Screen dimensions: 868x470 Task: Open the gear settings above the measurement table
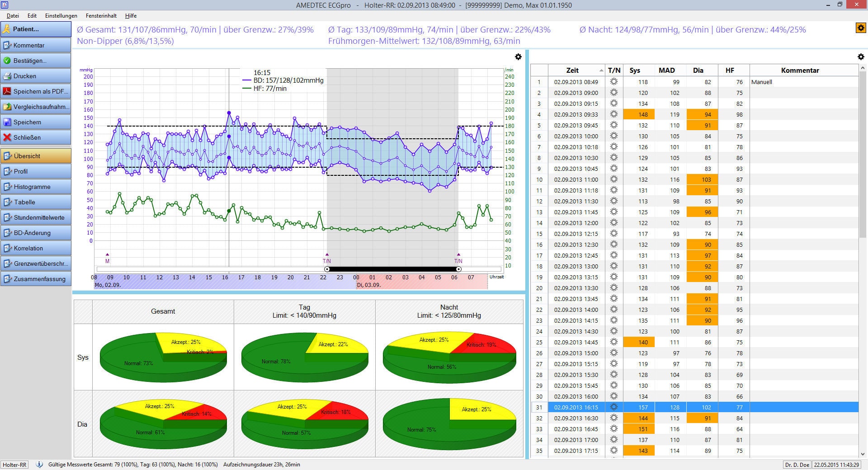(x=861, y=57)
